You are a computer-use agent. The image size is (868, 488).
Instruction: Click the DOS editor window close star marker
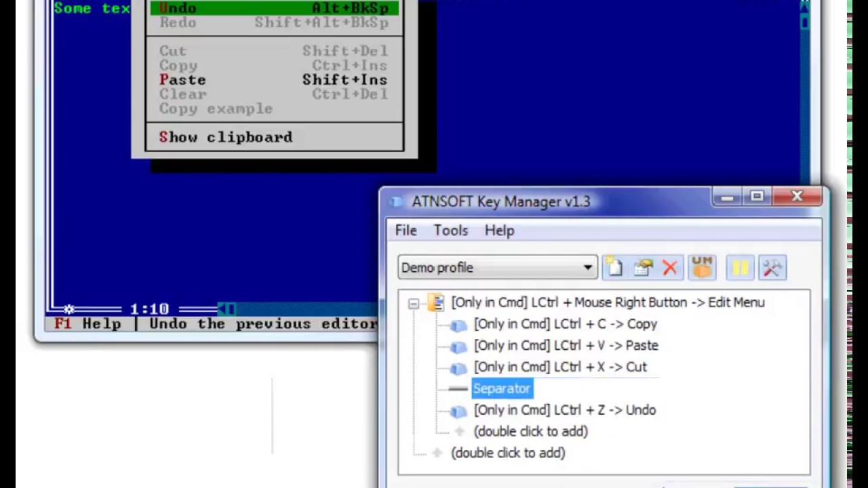[x=68, y=309]
